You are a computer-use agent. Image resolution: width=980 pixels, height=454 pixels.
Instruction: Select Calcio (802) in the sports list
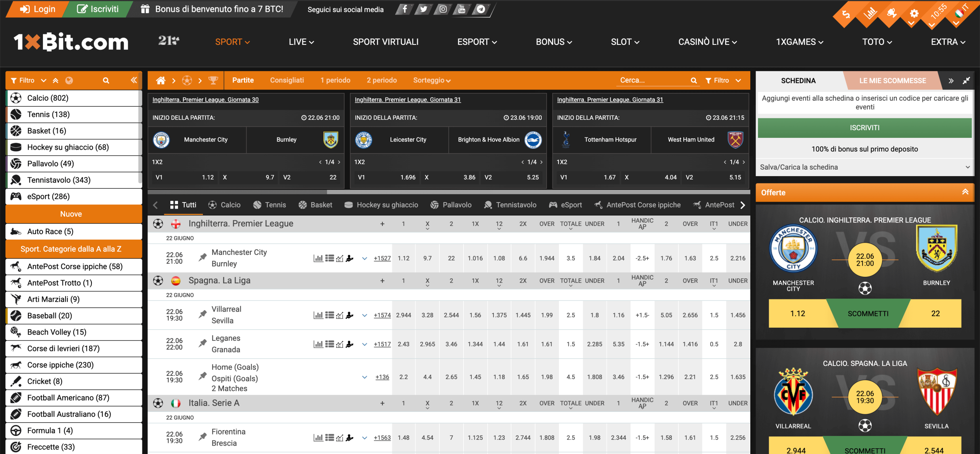pyautogui.click(x=73, y=98)
